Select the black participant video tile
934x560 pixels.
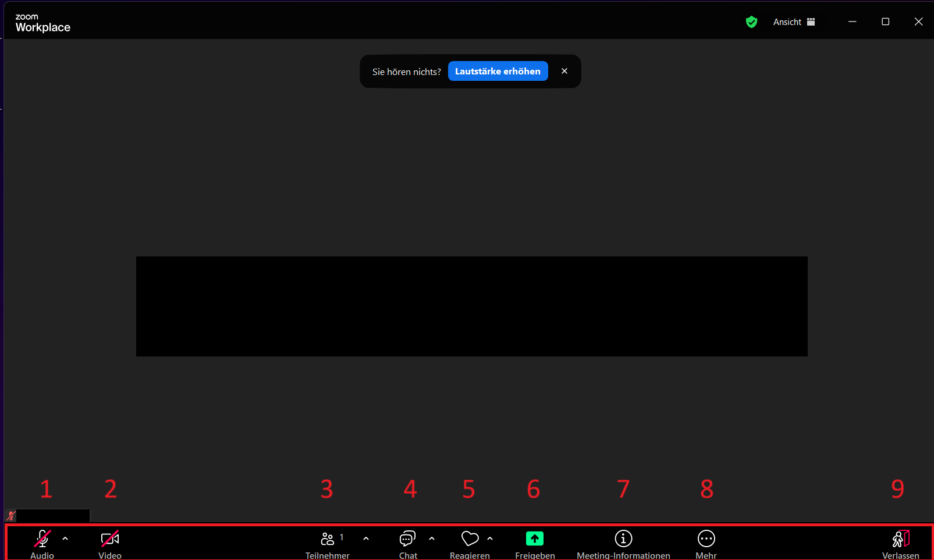(x=471, y=306)
